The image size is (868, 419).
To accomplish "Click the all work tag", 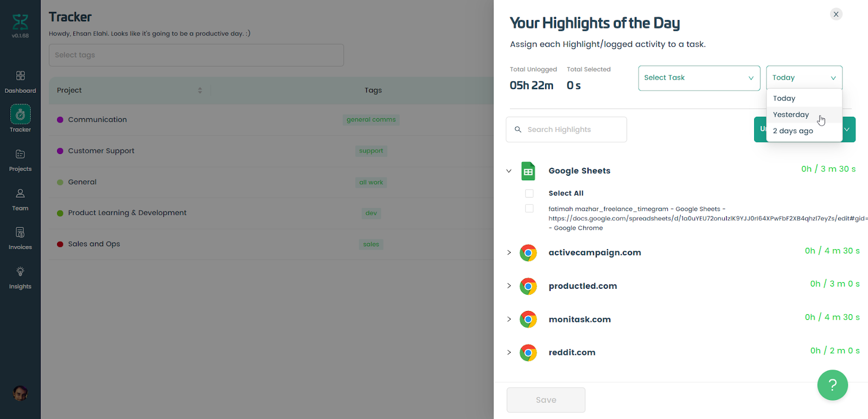I will (x=371, y=182).
